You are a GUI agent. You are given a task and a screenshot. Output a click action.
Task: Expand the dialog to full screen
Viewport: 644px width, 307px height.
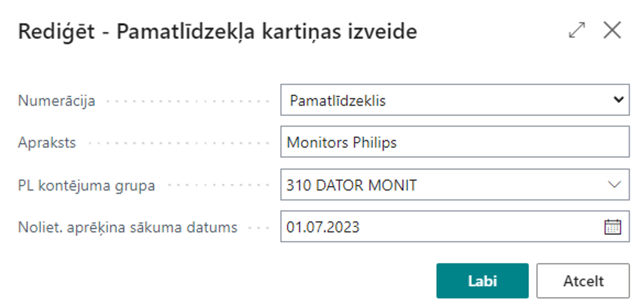577,30
